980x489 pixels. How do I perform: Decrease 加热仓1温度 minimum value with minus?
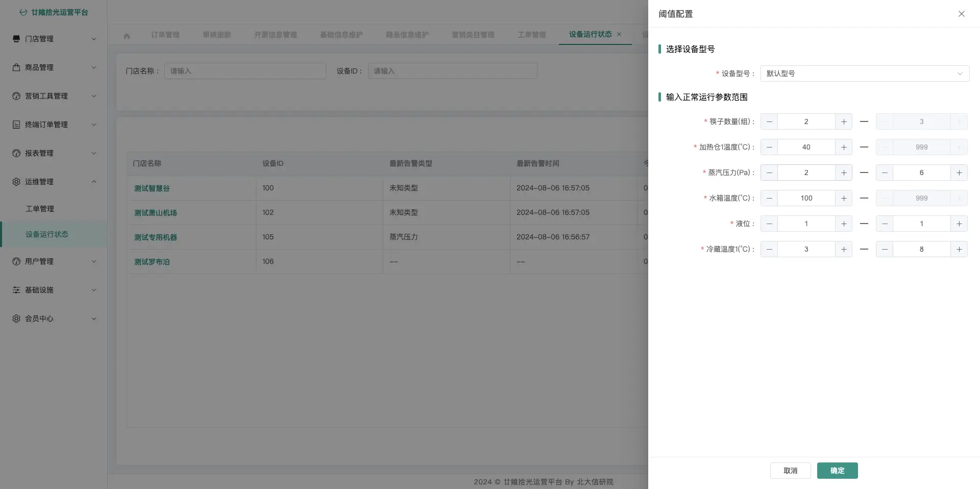coord(769,147)
